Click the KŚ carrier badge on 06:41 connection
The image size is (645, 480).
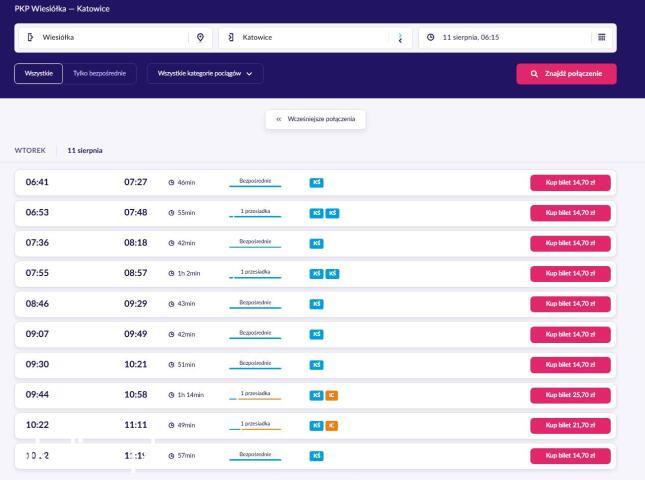(316, 183)
